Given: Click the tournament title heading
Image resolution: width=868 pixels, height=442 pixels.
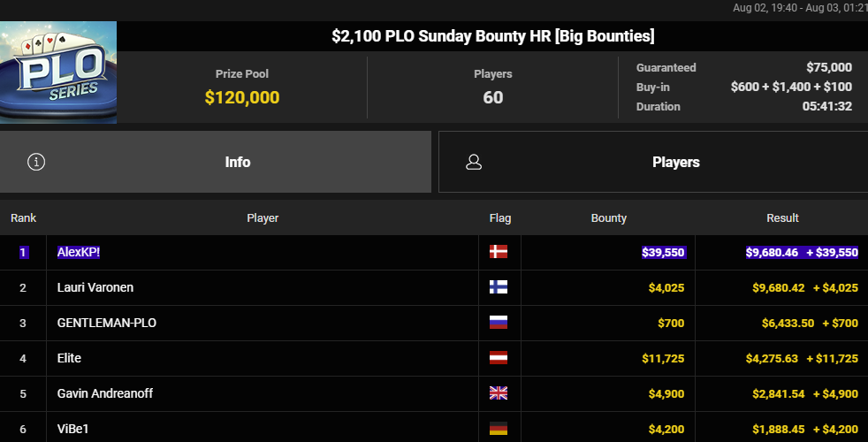Looking at the screenshot, I should pos(492,36).
